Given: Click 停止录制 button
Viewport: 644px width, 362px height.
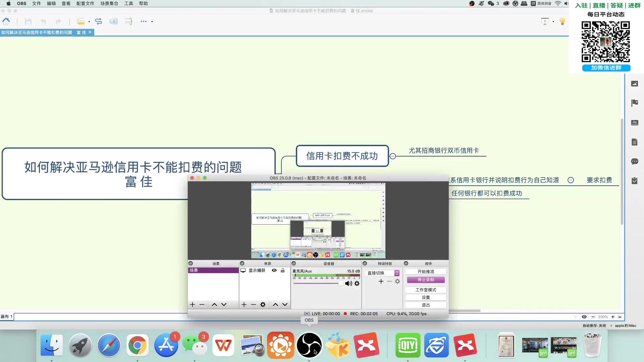Looking at the screenshot, I should click(x=426, y=280).
